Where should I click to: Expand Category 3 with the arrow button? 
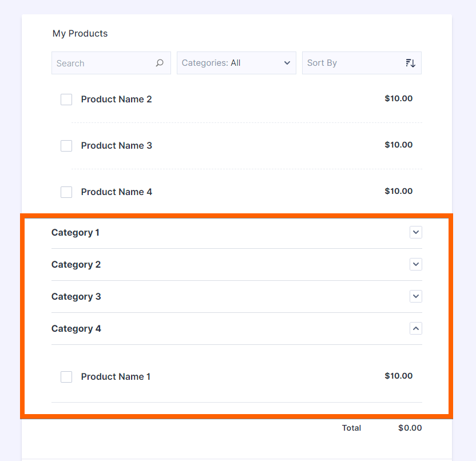(416, 296)
